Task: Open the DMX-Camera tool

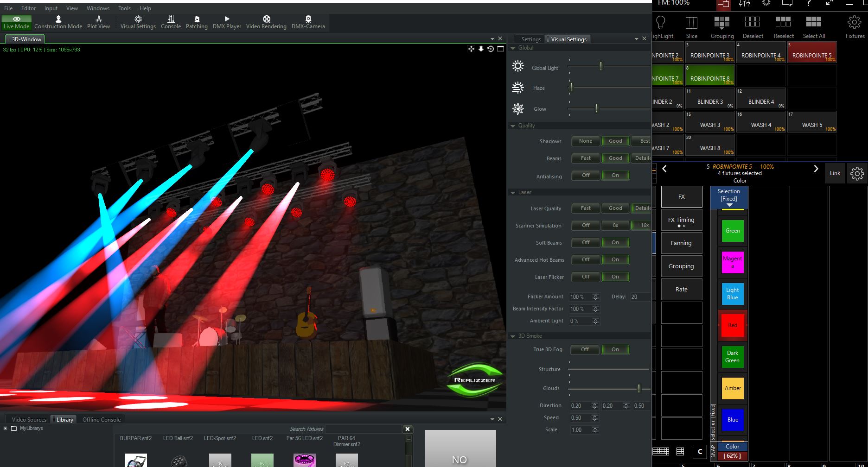Action: tap(308, 22)
